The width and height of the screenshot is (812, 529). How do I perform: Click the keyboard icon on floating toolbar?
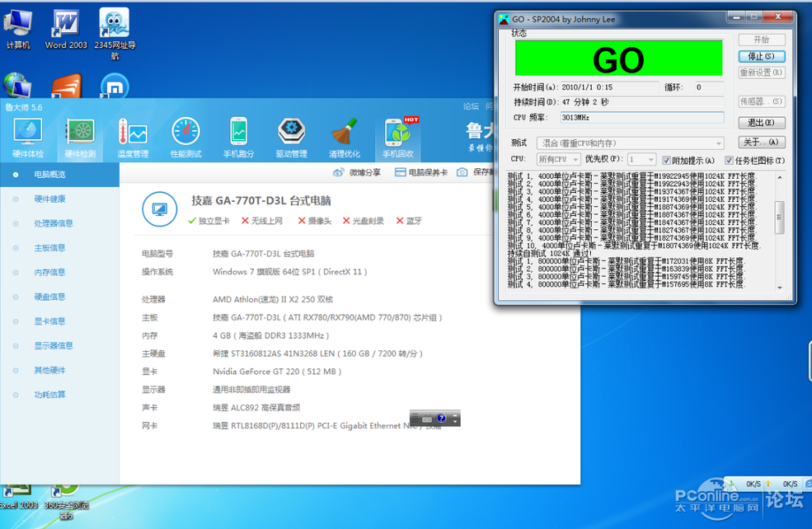click(x=427, y=419)
